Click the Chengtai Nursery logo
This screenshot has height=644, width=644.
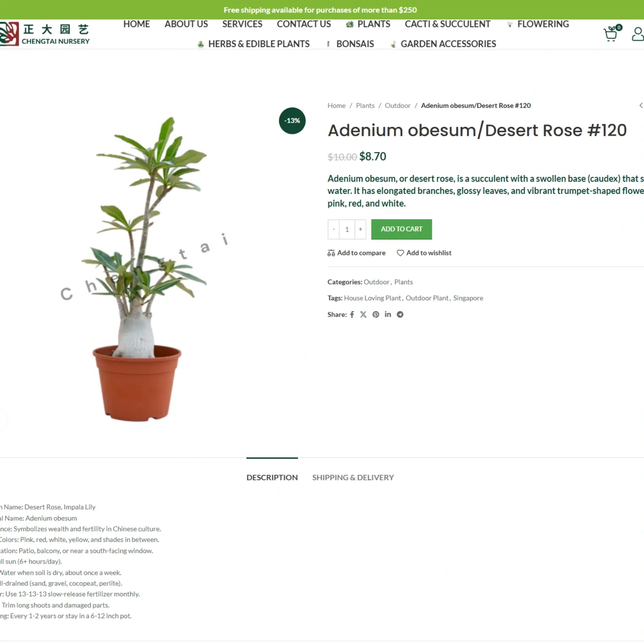coord(45,34)
